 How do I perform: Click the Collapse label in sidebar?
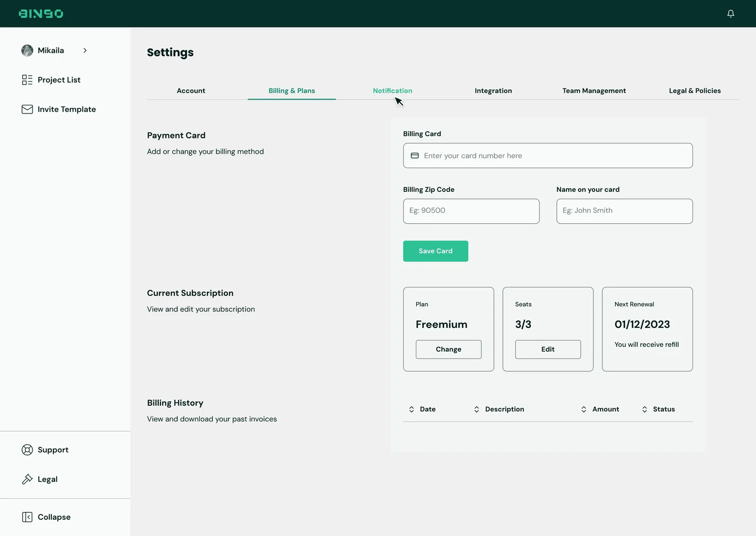point(54,517)
